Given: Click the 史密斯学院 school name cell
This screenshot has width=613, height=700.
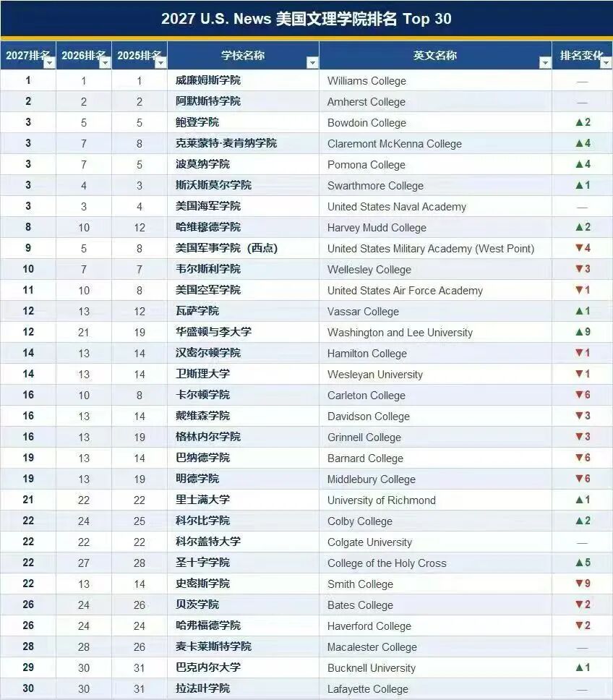Looking at the screenshot, I should click(x=243, y=584).
